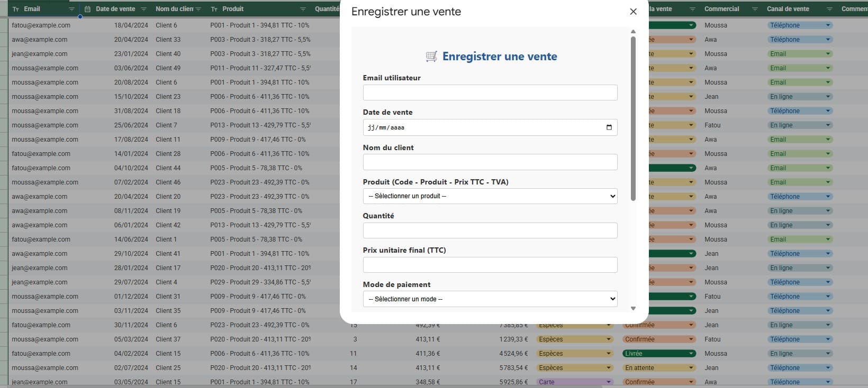
Task: Select cell 'P029 - Produit 29 - 334,86 TTC'
Action: click(260, 282)
